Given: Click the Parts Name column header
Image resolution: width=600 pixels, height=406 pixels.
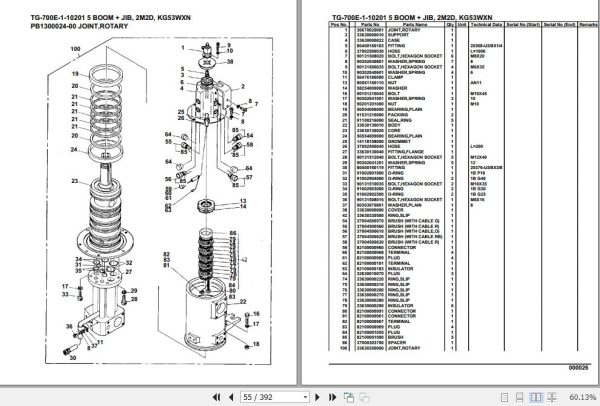Looking at the screenshot, I should point(415,24).
